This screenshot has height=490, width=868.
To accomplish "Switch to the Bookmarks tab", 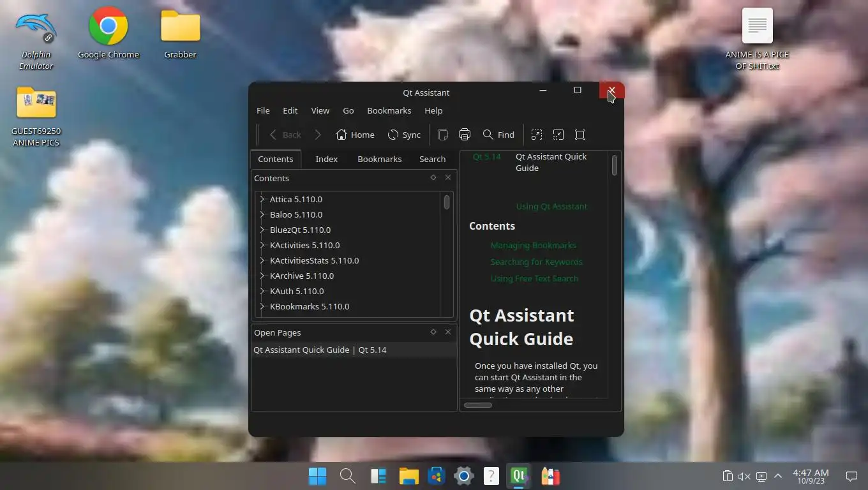I will (x=380, y=159).
